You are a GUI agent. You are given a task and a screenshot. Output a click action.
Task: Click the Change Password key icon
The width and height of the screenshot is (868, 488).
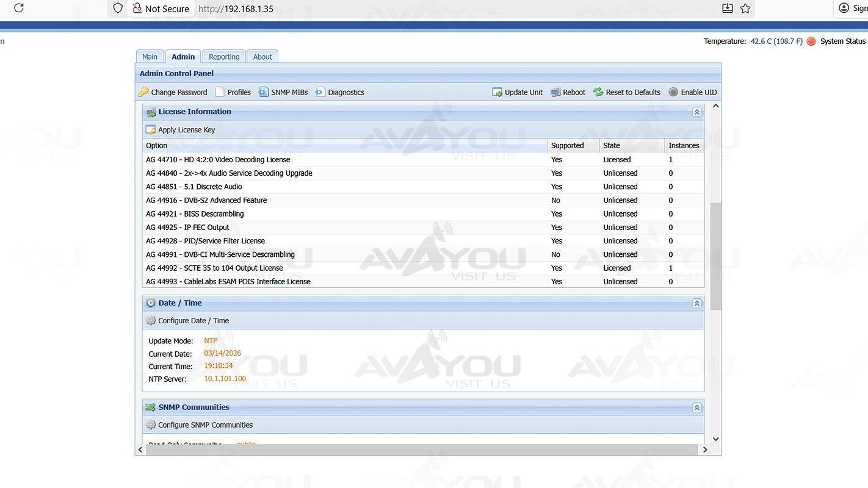point(143,92)
